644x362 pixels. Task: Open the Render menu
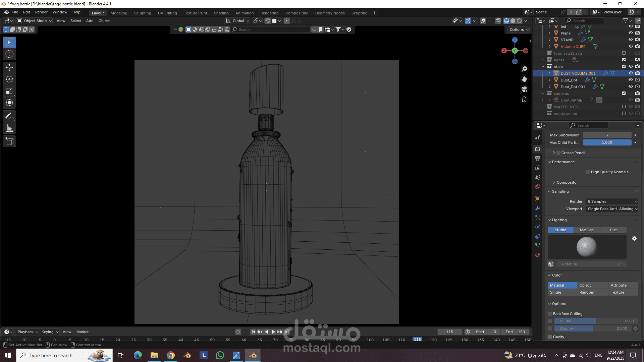coord(41,12)
